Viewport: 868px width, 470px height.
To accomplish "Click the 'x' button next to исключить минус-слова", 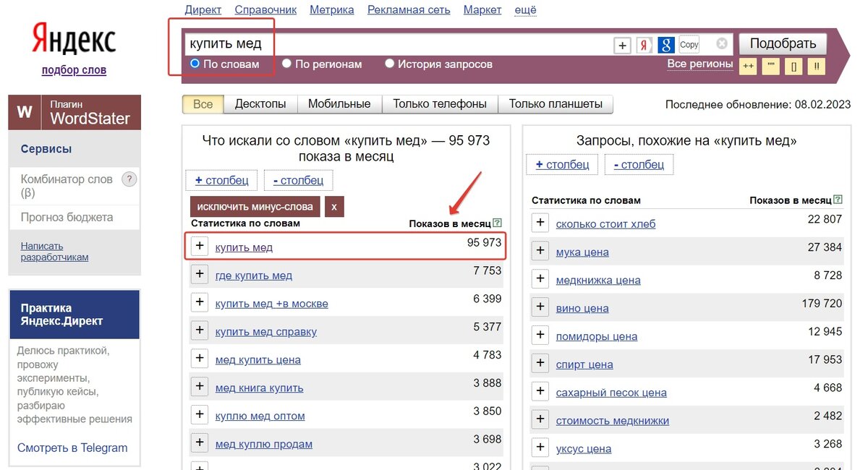I will [x=334, y=206].
